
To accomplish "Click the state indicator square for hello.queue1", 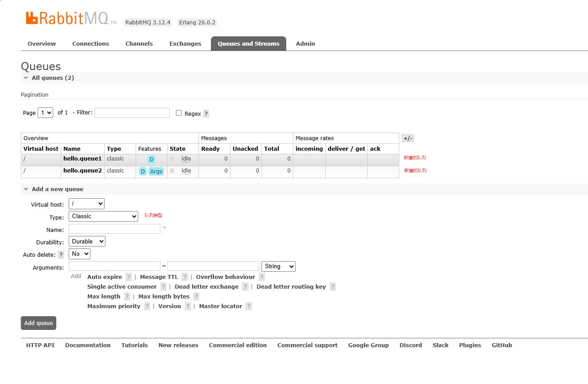I will 172,159.
